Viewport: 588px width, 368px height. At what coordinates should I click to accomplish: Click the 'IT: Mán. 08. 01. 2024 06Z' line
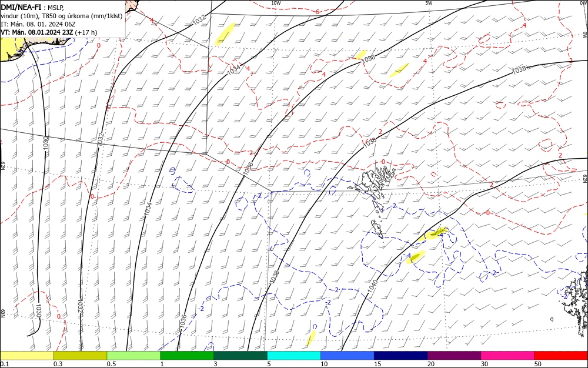[x=38, y=24]
